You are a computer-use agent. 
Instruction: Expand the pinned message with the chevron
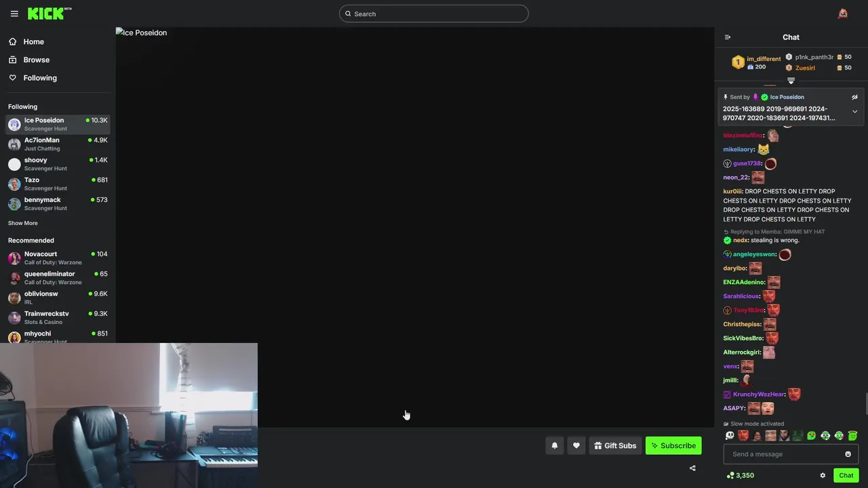click(854, 112)
